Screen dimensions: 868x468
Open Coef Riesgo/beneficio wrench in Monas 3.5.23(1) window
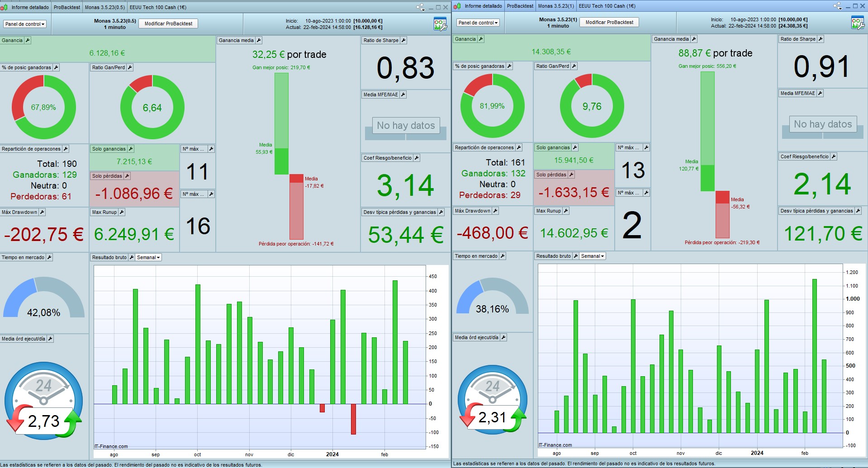click(834, 156)
